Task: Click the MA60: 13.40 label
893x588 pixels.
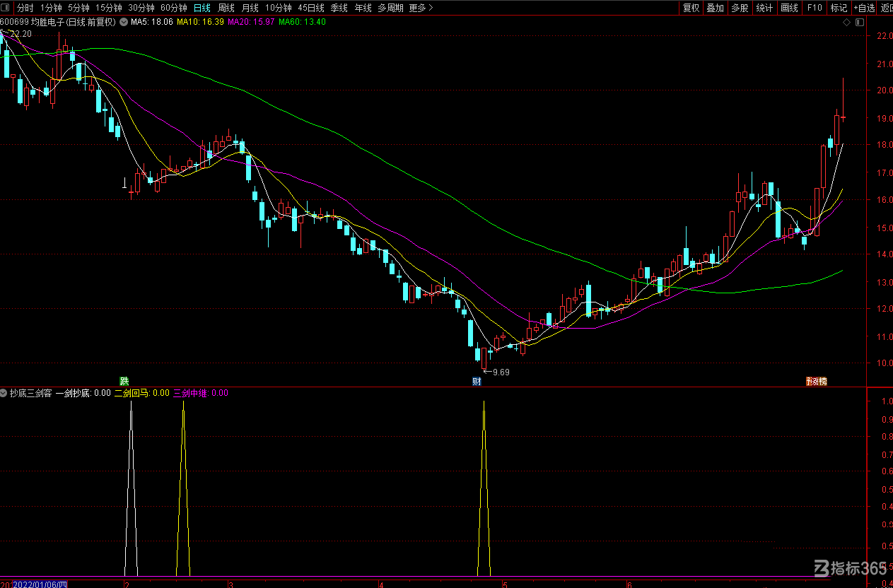Action: pyautogui.click(x=303, y=22)
